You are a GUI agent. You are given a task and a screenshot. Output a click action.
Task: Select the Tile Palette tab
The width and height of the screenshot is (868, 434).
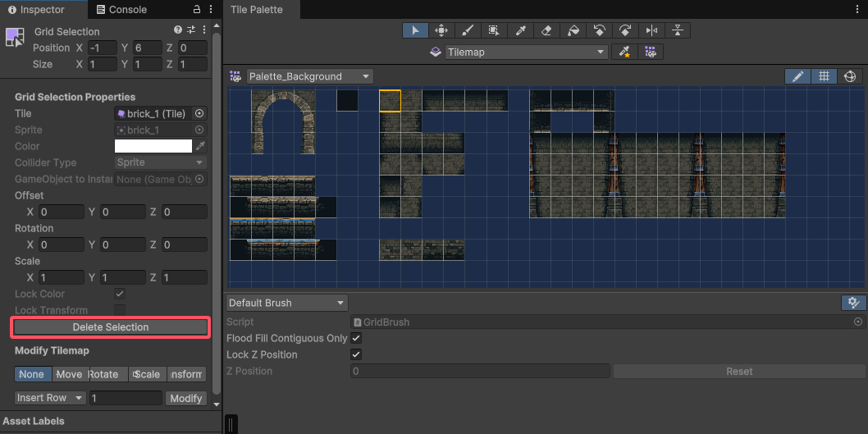coord(262,9)
